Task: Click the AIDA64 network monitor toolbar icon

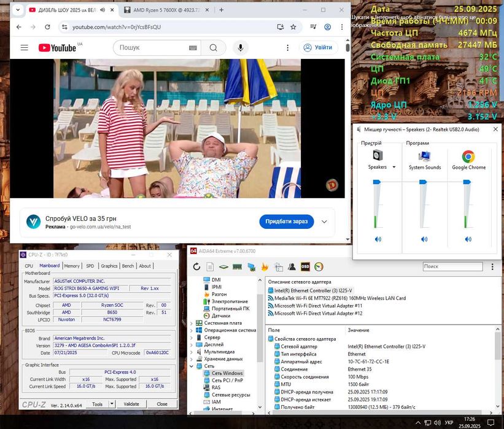Action: point(251,266)
